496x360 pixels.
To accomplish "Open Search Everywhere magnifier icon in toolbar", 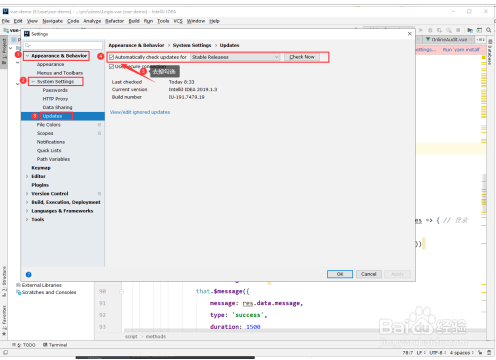I will 489,30.
